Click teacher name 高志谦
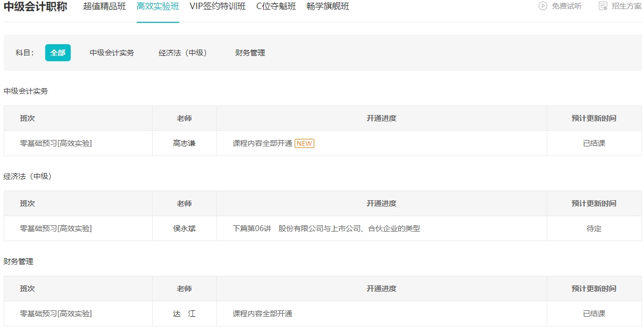The height and width of the screenshot is (329, 644). (x=184, y=143)
